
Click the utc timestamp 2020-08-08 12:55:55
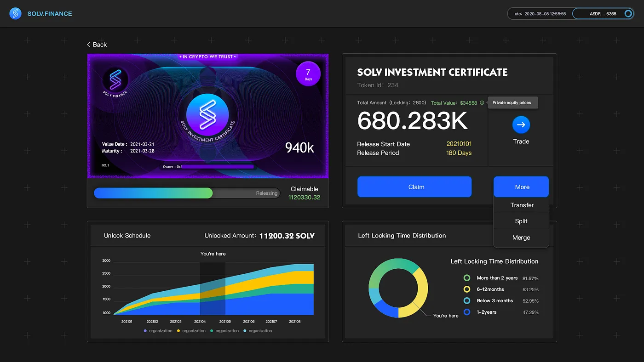[540, 14]
